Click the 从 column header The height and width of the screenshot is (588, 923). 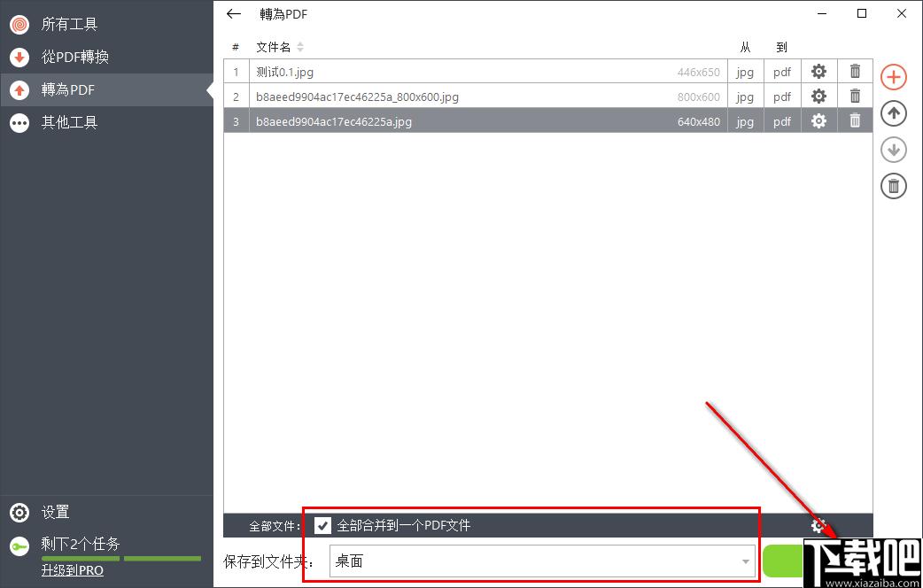tap(745, 47)
